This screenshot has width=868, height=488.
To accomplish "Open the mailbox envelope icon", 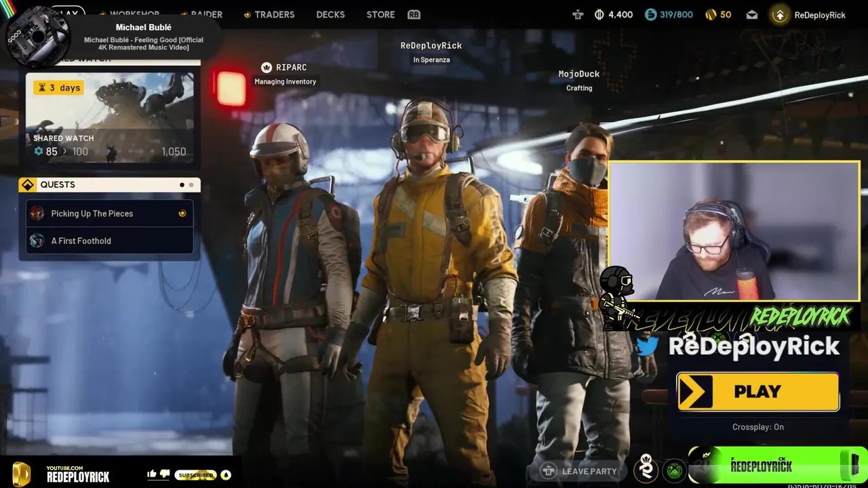I will [752, 15].
